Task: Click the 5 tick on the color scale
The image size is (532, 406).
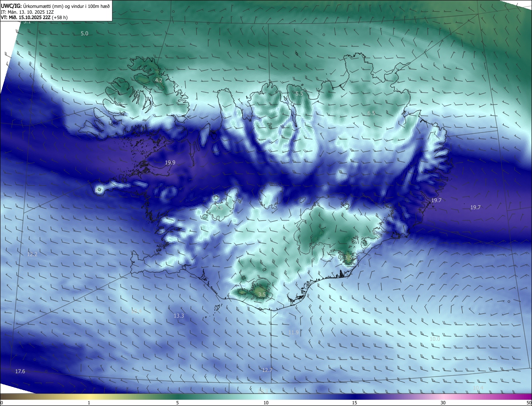Action: 177,403
